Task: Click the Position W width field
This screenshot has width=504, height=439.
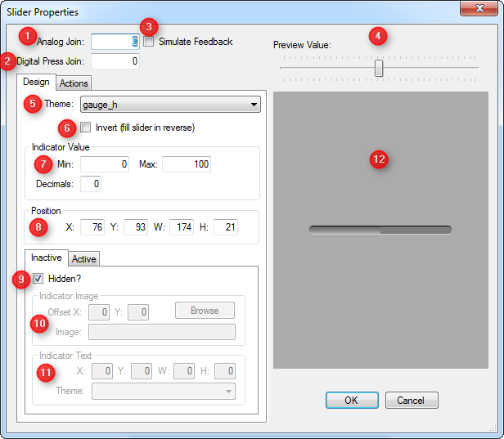Action: click(x=181, y=226)
